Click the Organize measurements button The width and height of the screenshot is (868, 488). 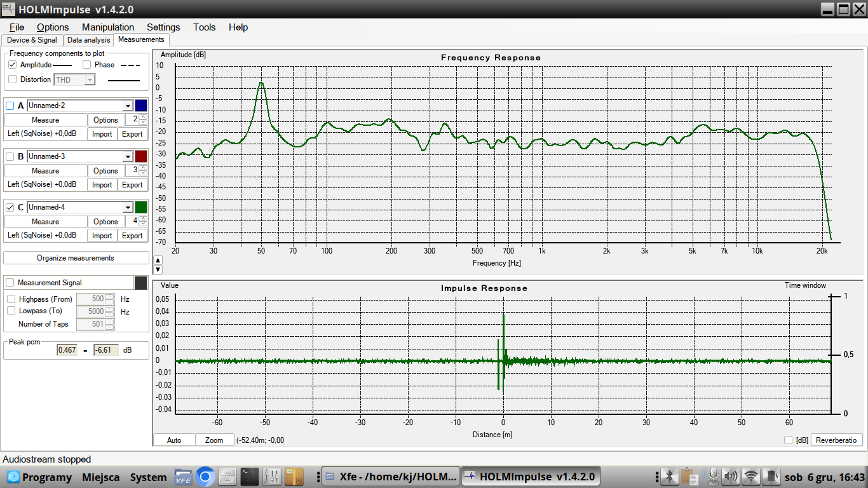pos(76,258)
